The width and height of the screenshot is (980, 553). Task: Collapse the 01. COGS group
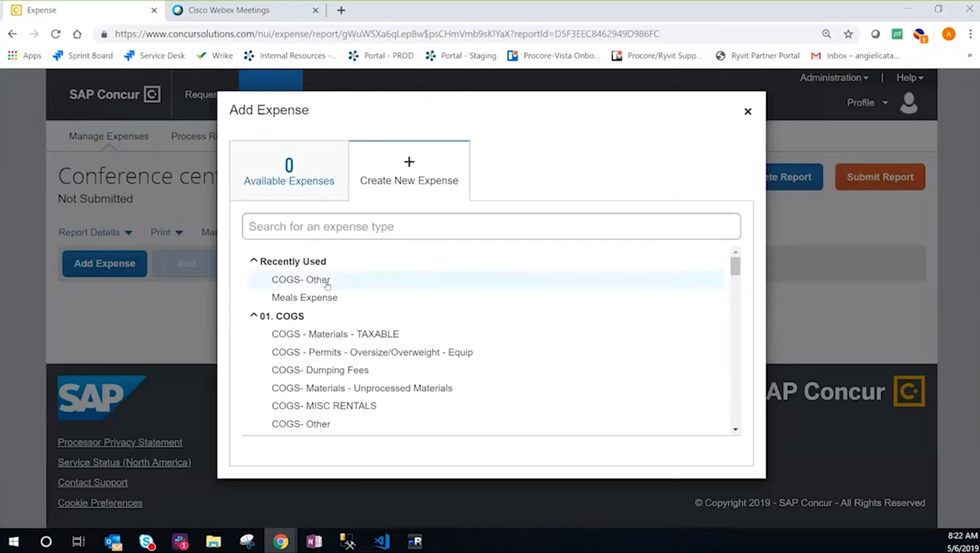click(x=253, y=316)
